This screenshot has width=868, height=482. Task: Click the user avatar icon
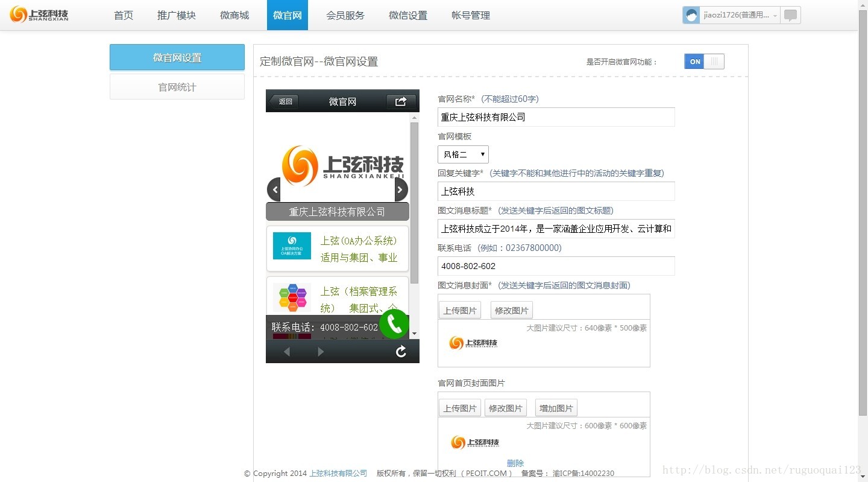click(x=691, y=15)
